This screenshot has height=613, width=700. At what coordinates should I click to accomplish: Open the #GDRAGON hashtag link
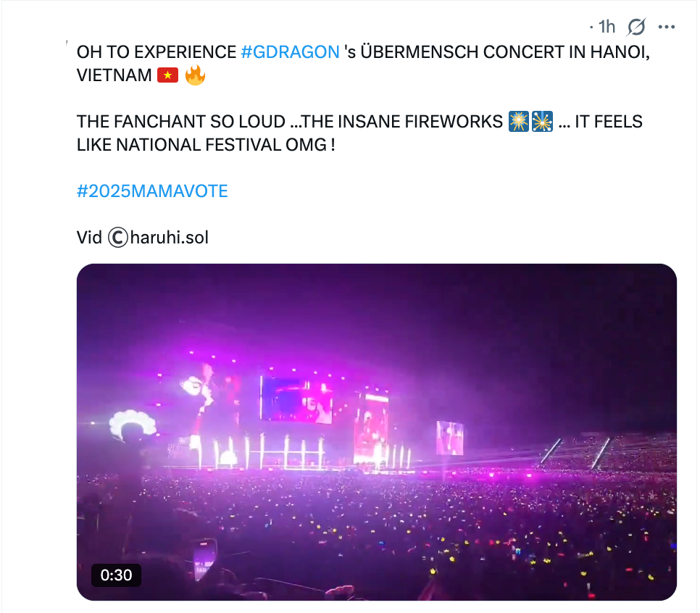290,52
